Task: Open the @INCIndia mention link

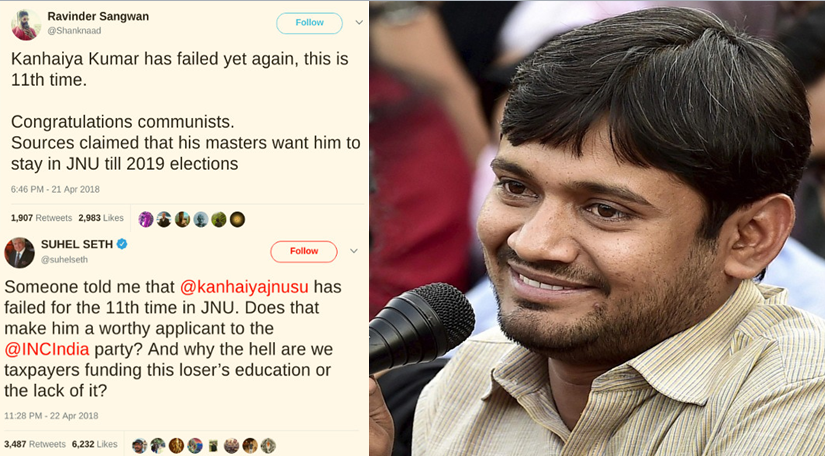Action: pos(47,349)
